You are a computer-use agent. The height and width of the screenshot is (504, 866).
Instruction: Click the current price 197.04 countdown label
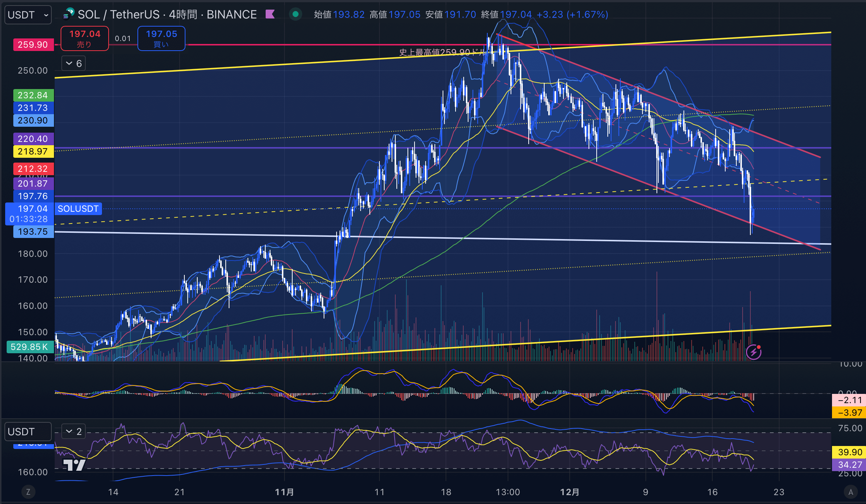click(29, 214)
